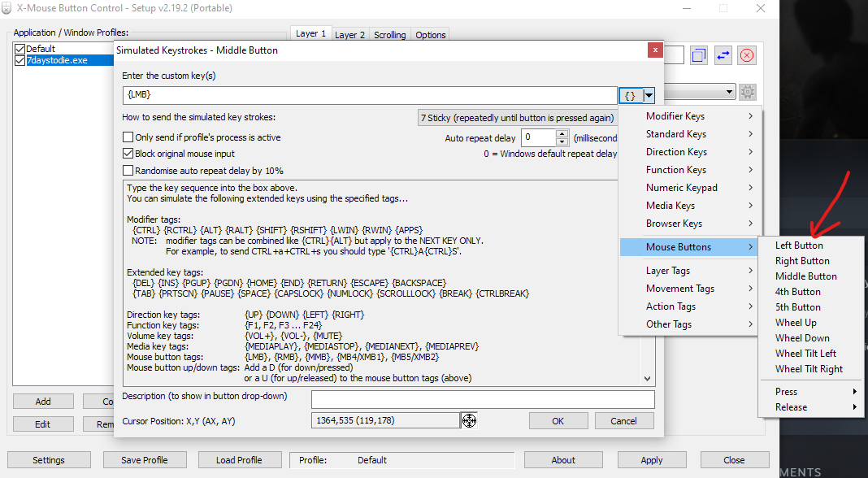Click the Apply button
This screenshot has width=868, height=478.
[652, 460]
